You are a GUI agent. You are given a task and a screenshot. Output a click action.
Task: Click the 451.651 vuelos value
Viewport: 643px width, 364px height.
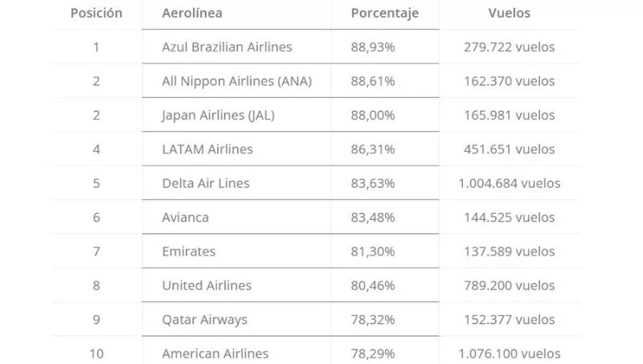tap(510, 149)
